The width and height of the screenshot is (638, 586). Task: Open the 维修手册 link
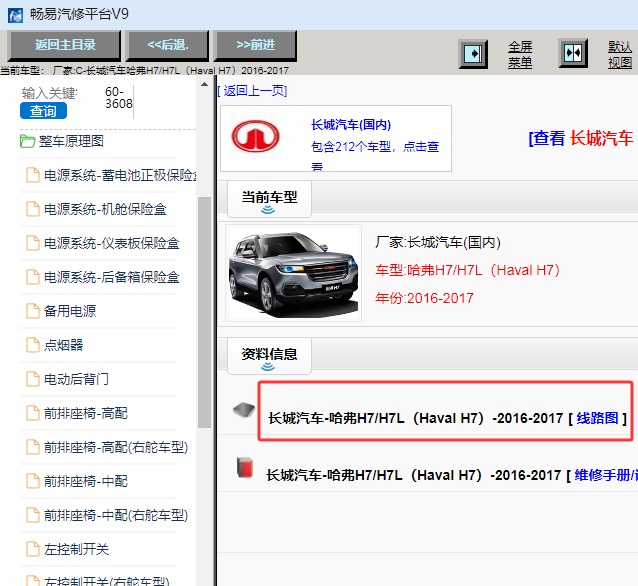pos(606,475)
